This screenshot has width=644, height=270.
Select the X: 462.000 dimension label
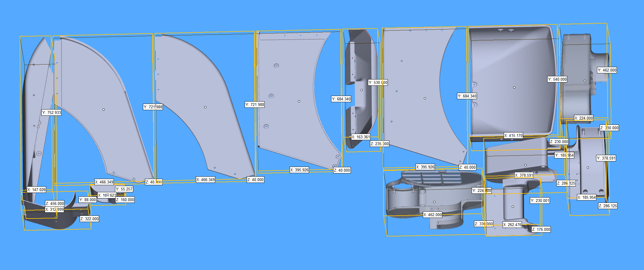(433, 215)
